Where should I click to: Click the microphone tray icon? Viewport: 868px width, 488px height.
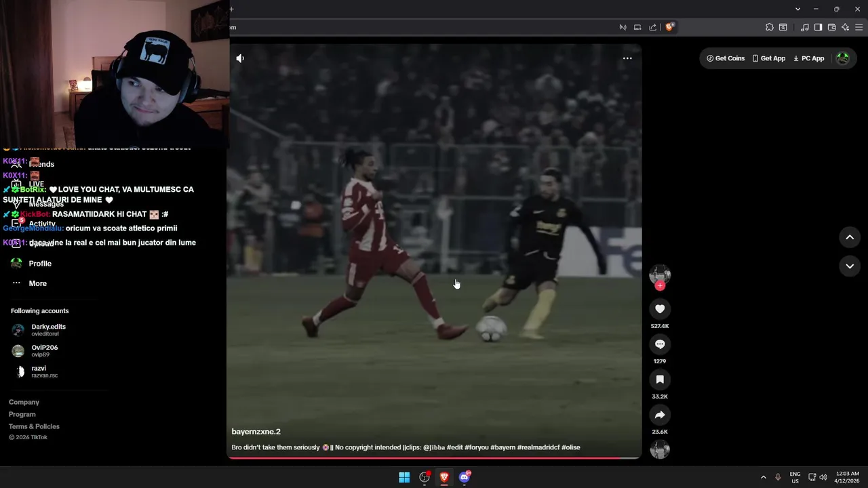pyautogui.click(x=778, y=477)
